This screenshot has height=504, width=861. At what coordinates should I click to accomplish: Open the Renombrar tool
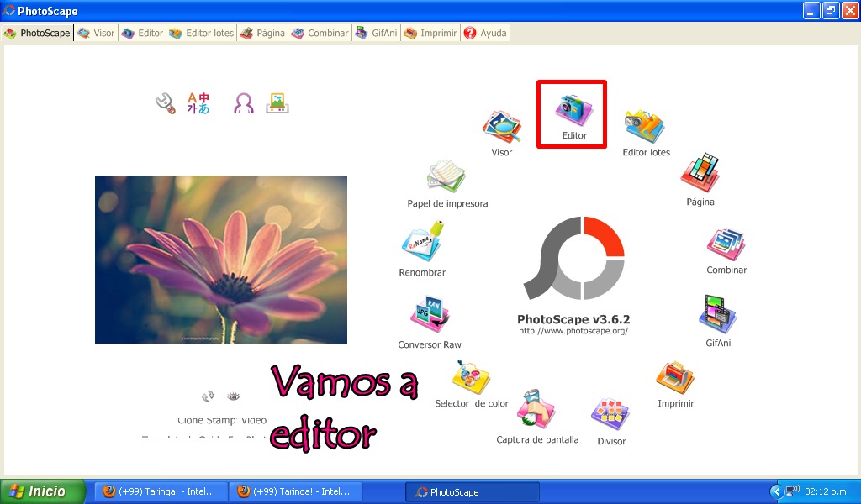pos(422,249)
